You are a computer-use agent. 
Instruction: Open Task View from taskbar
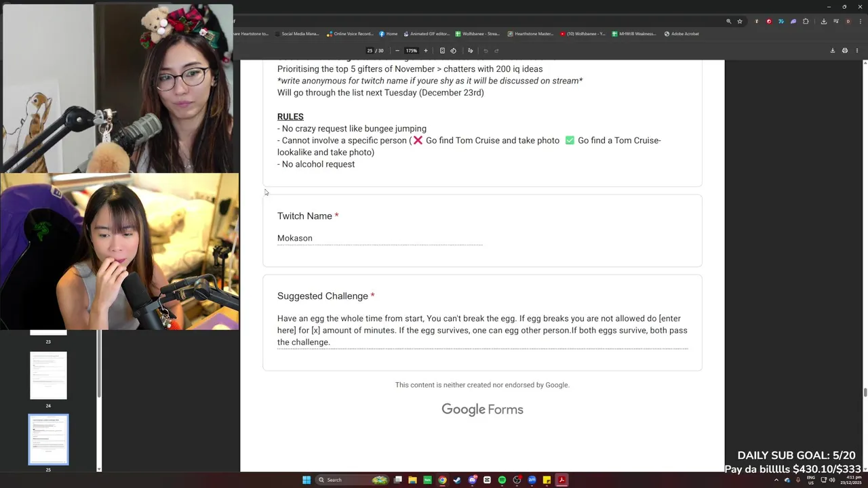pyautogui.click(x=398, y=480)
